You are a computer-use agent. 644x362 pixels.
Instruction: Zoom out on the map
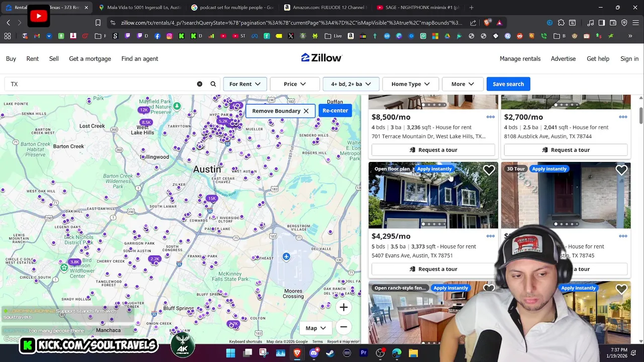(344, 327)
